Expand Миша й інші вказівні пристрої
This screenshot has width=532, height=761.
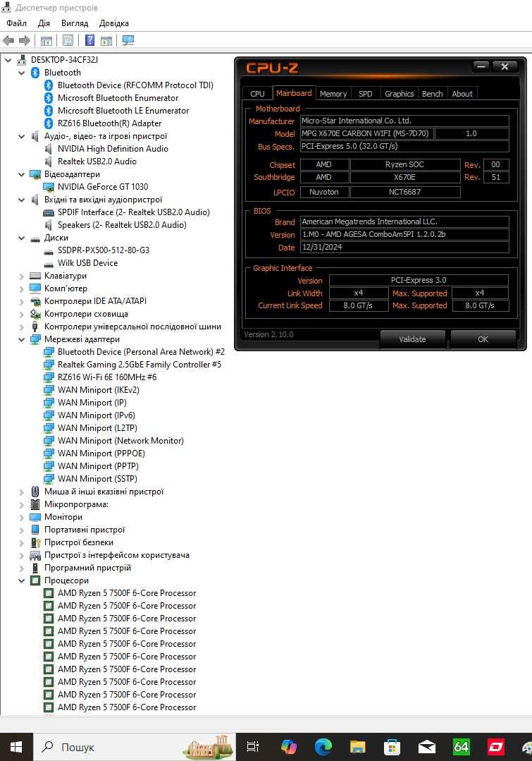tap(21, 492)
